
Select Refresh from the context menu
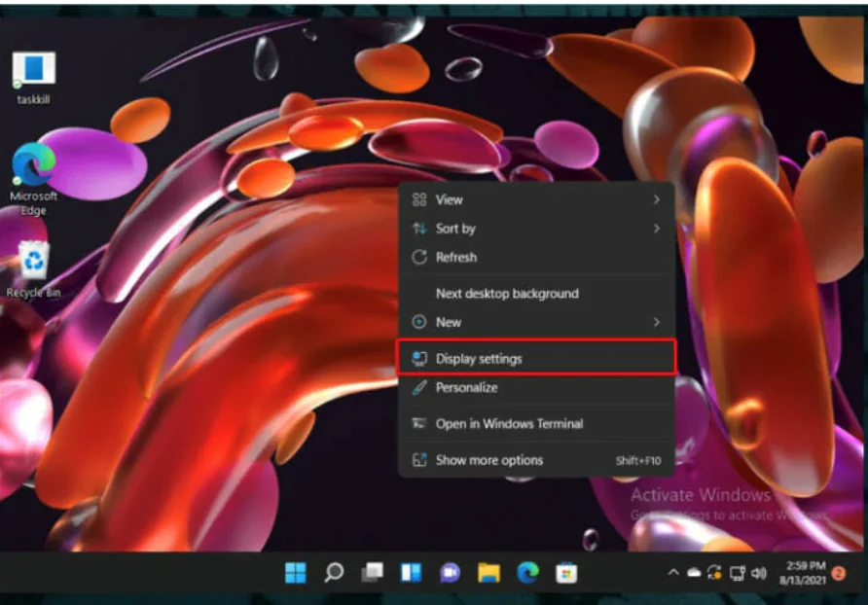[x=457, y=257]
